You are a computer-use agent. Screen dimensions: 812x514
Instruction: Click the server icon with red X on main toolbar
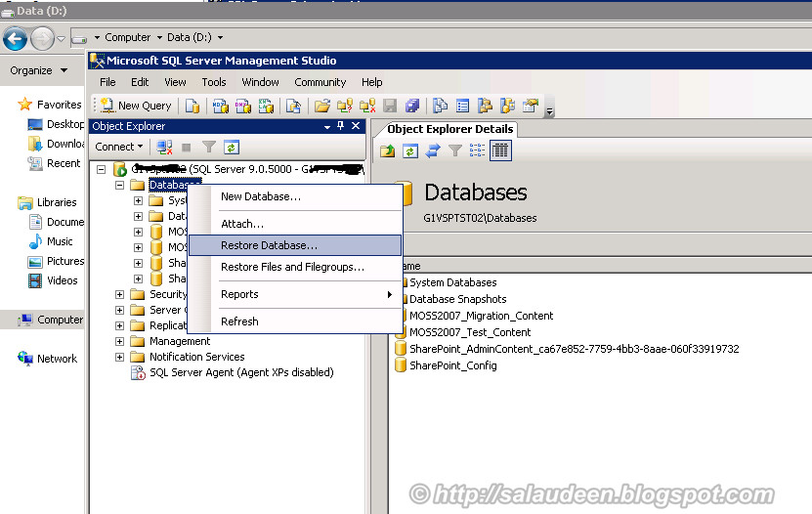[x=367, y=107]
